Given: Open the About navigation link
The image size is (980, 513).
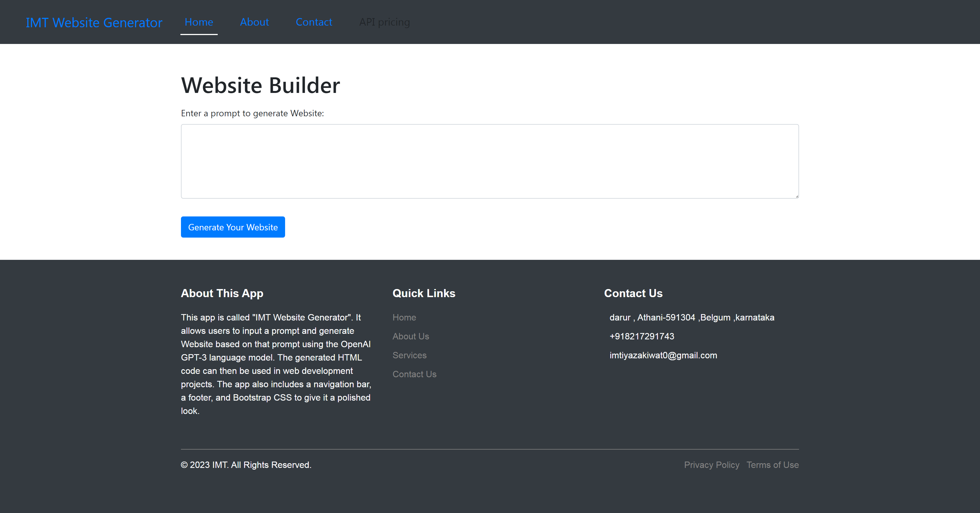Looking at the screenshot, I should [255, 21].
